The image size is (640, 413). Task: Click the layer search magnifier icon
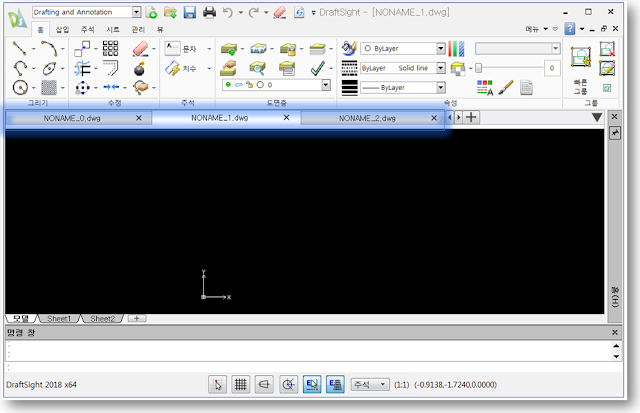click(258, 68)
